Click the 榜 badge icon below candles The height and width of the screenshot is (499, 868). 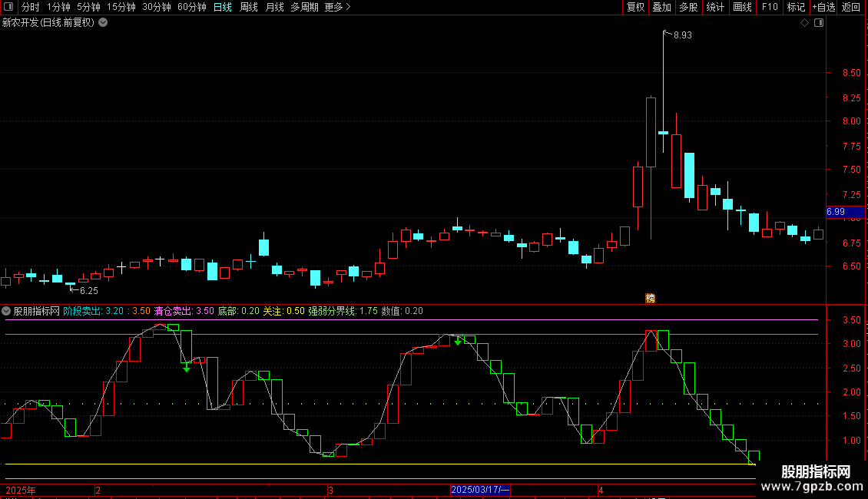[x=651, y=298]
